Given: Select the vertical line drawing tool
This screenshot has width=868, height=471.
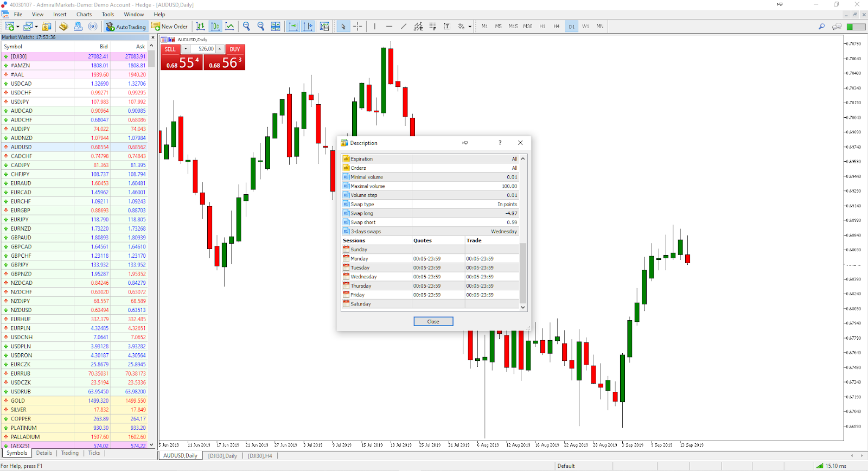Looking at the screenshot, I should [x=374, y=26].
